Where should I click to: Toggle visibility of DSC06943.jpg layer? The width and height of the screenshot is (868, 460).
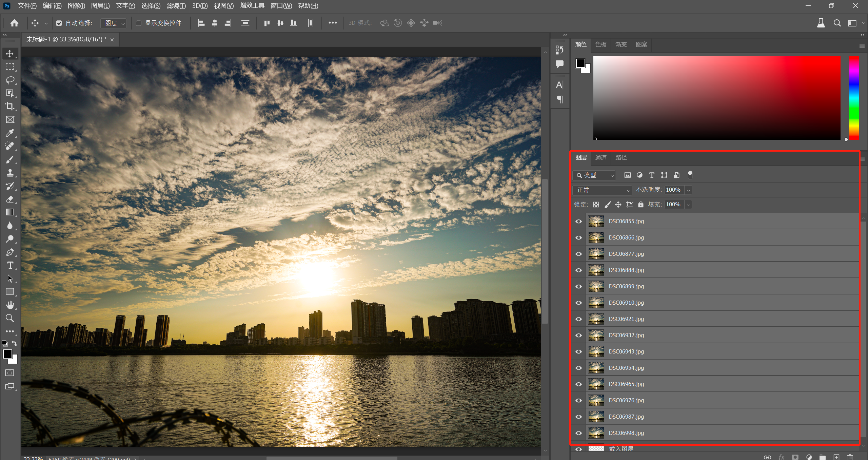point(579,352)
